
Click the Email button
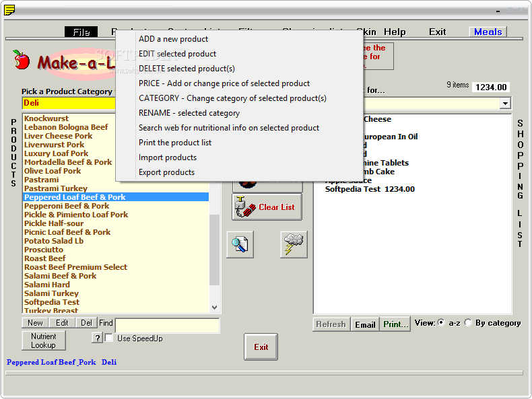365,324
